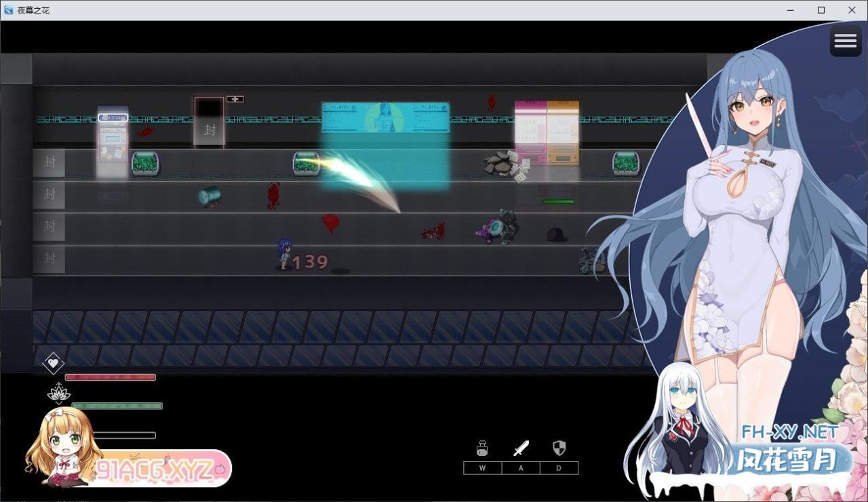The width and height of the screenshot is (868, 502).
Task: Minimize the game window
Action: [x=791, y=10]
